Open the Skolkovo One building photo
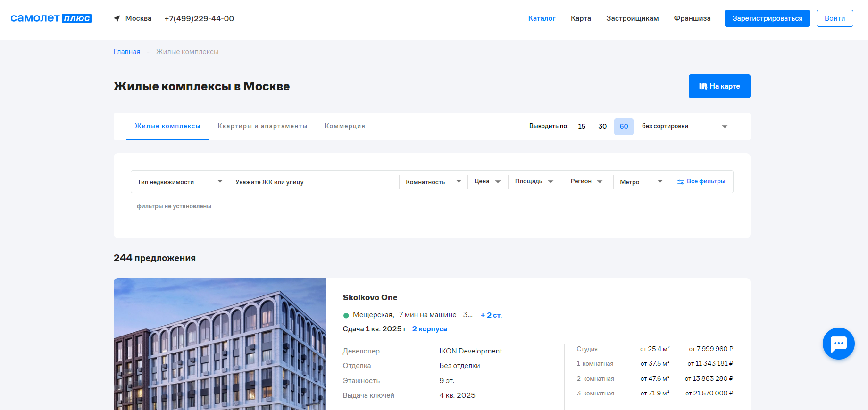 tap(219, 344)
